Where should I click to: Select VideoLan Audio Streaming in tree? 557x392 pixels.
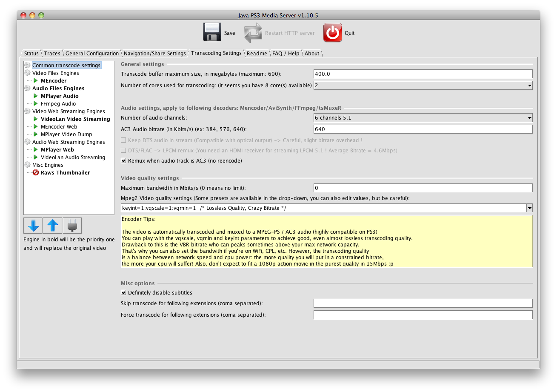tap(73, 157)
